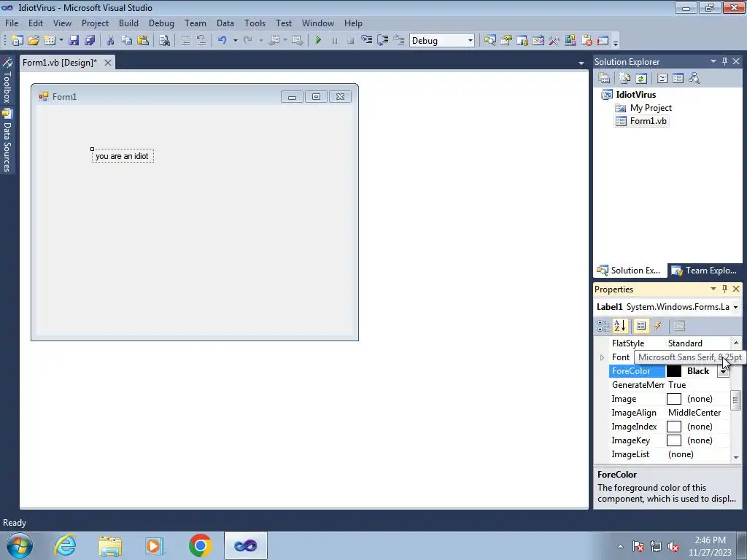The width and height of the screenshot is (747, 560).
Task: Toggle Alphabetical sort in Properties panel
Action: pyautogui.click(x=620, y=326)
